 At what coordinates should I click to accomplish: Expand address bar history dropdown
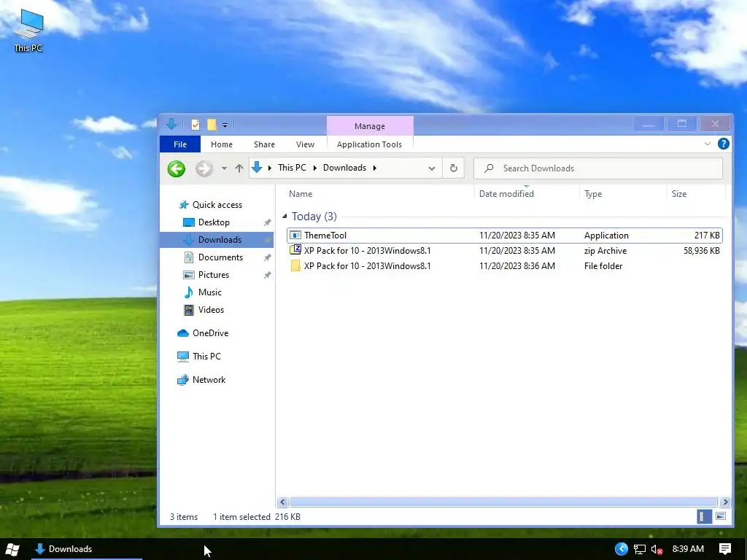pyautogui.click(x=432, y=168)
